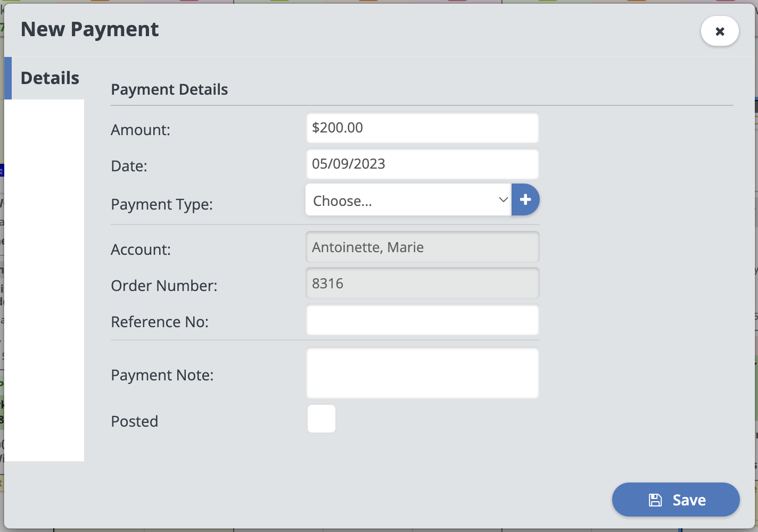Click into the Payment Note text area

pyautogui.click(x=422, y=373)
